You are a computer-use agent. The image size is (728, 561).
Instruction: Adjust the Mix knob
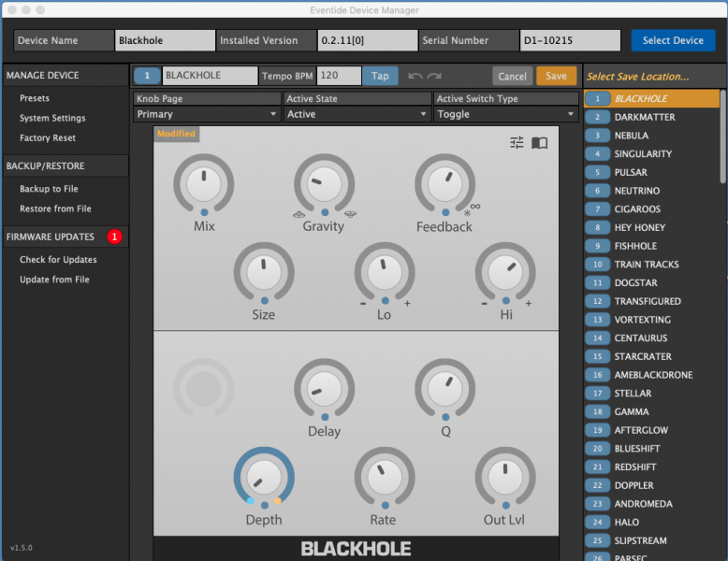204,184
